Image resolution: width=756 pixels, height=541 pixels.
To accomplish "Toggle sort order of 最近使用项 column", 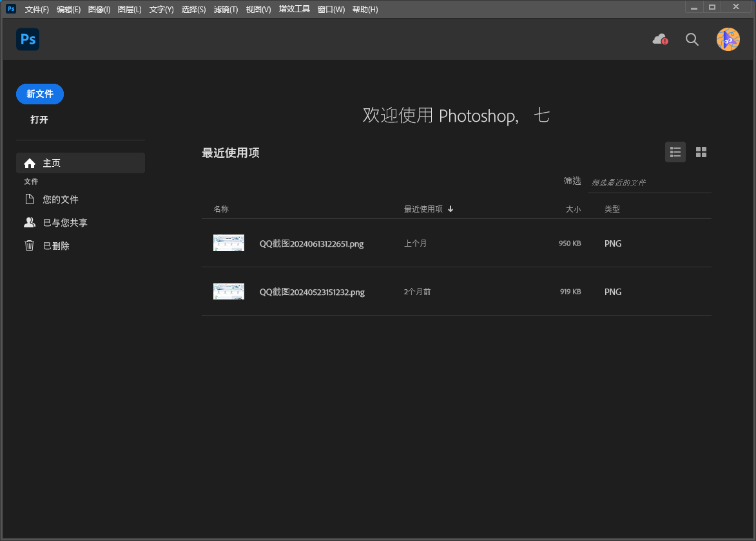I will [429, 209].
